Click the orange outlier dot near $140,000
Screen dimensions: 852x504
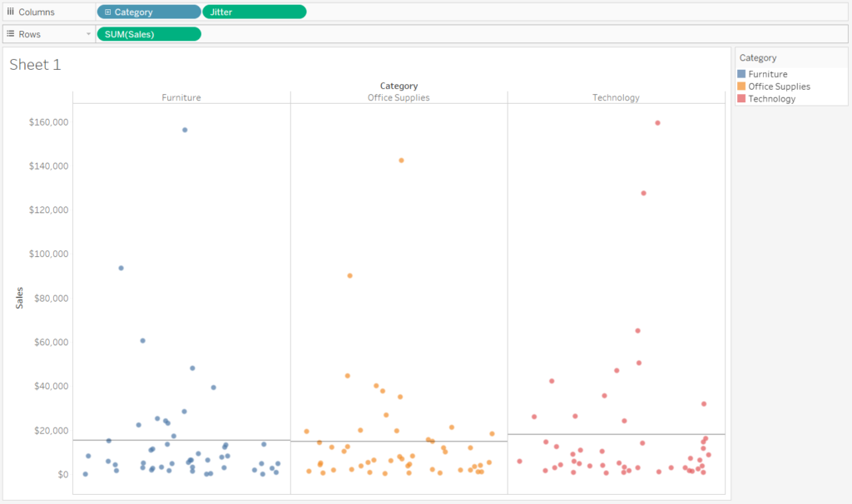(401, 159)
